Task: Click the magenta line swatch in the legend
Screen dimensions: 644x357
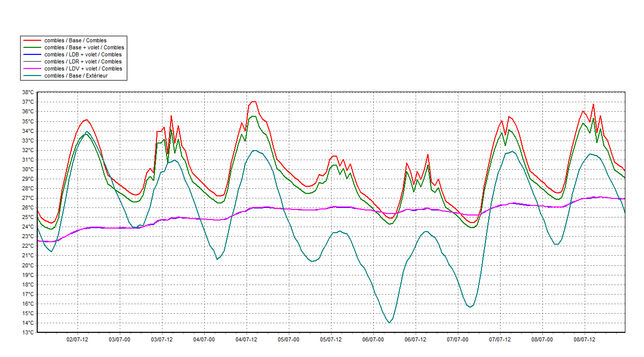Action: 32,68
